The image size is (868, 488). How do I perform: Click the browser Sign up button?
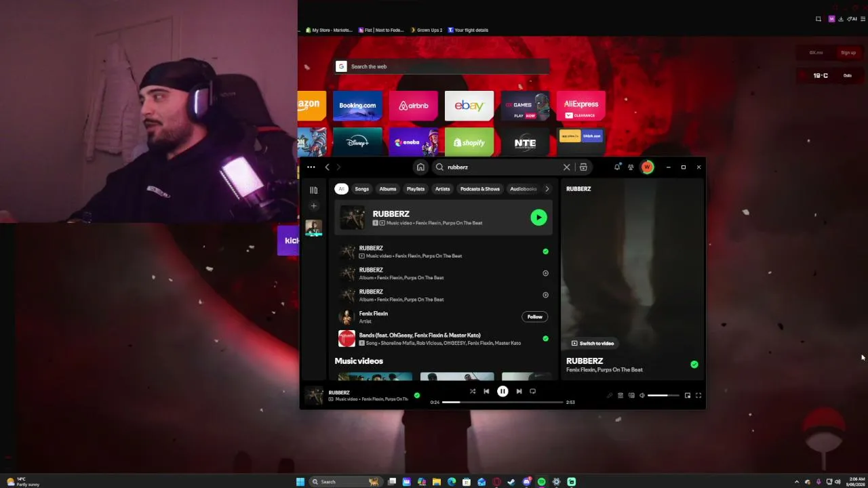click(x=848, y=53)
